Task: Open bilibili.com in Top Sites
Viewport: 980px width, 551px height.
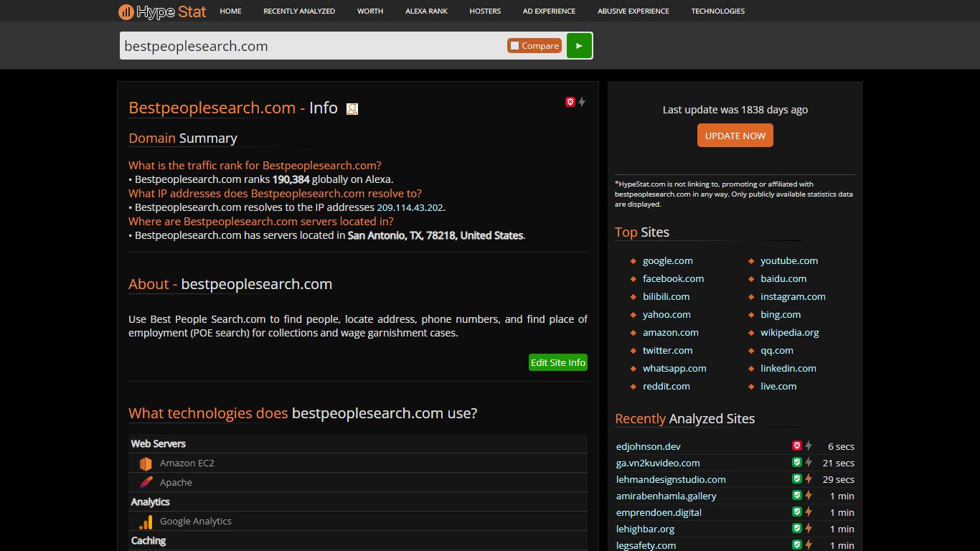Action: coord(666,297)
